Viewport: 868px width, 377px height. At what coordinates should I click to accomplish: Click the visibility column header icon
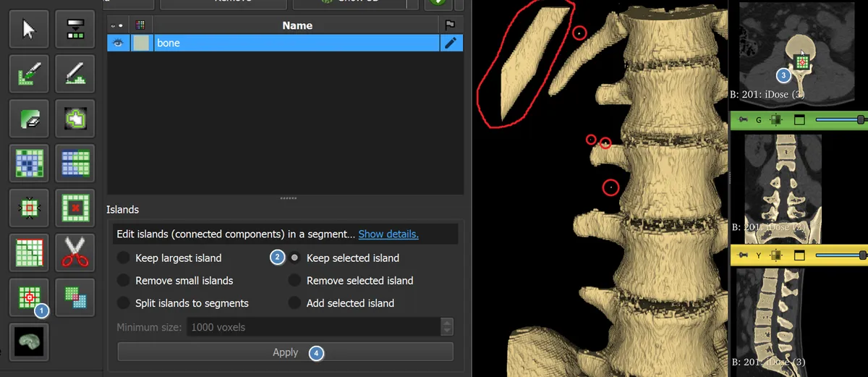[118, 25]
